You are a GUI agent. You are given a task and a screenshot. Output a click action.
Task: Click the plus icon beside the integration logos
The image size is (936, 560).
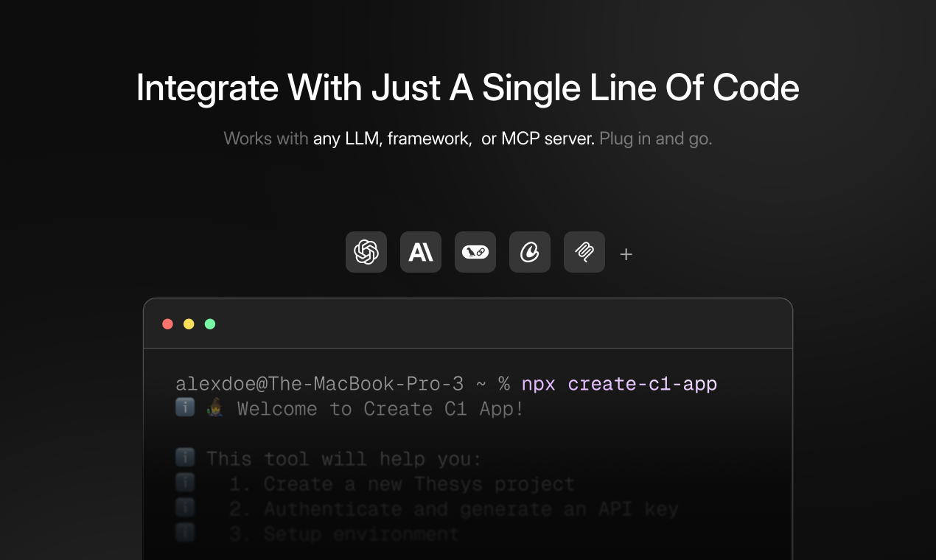tap(626, 253)
